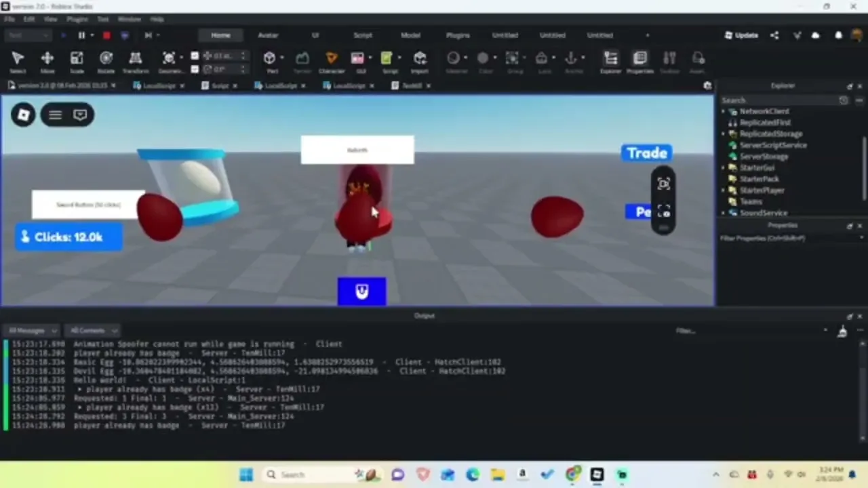This screenshot has height=488, width=868.
Task: Activate the Rotate tool
Action: pyautogui.click(x=106, y=62)
